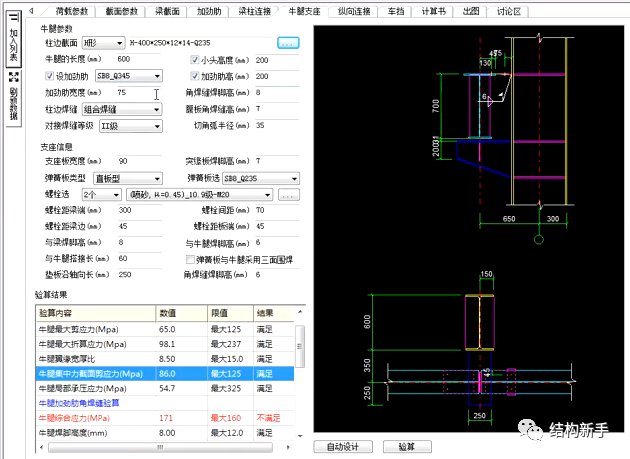Open the 荷载参数 tab

[72, 11]
